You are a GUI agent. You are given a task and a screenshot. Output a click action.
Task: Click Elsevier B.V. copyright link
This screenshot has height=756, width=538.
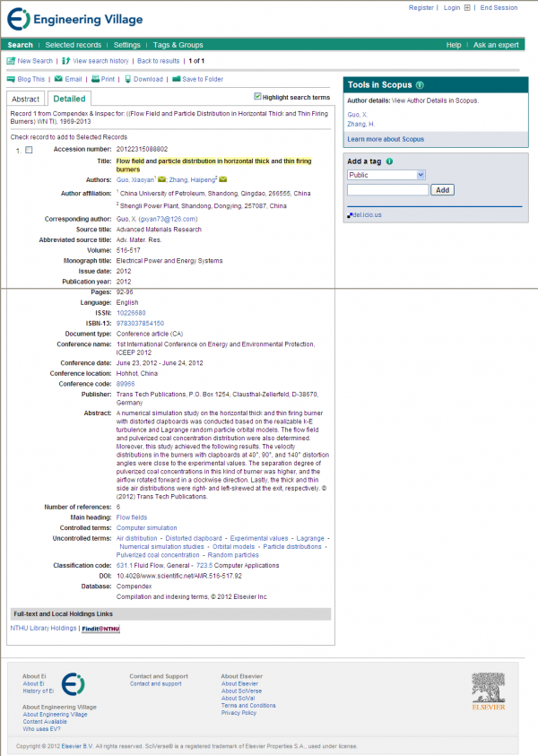[77, 746]
